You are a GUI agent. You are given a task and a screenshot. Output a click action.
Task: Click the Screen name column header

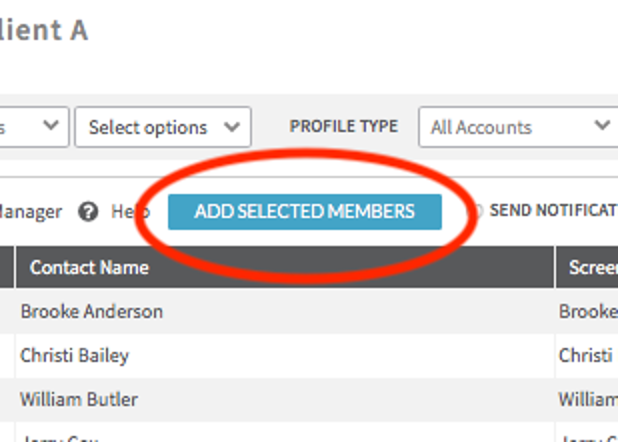click(x=593, y=267)
